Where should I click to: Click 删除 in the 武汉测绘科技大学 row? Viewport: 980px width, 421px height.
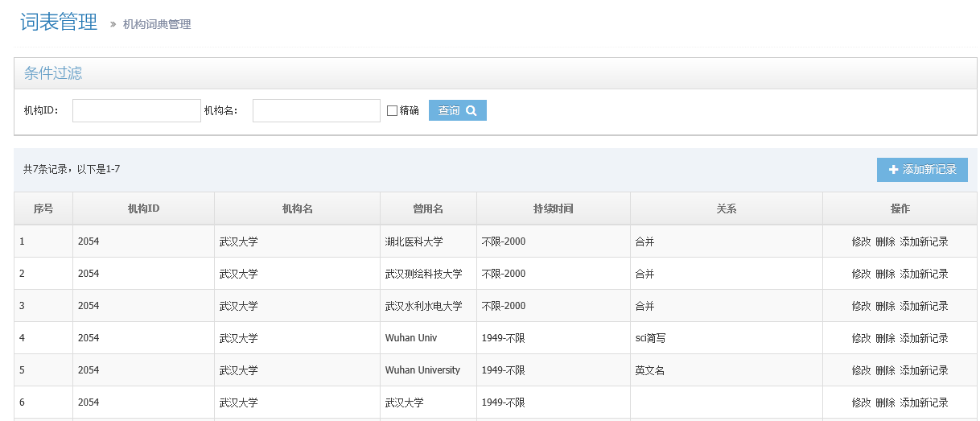pyautogui.click(x=885, y=274)
